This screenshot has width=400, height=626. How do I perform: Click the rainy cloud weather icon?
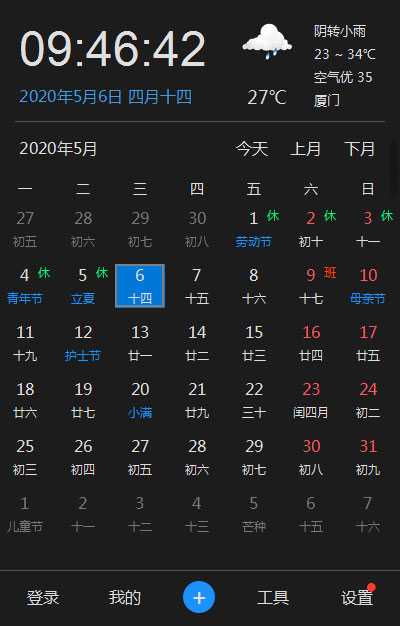tap(267, 41)
